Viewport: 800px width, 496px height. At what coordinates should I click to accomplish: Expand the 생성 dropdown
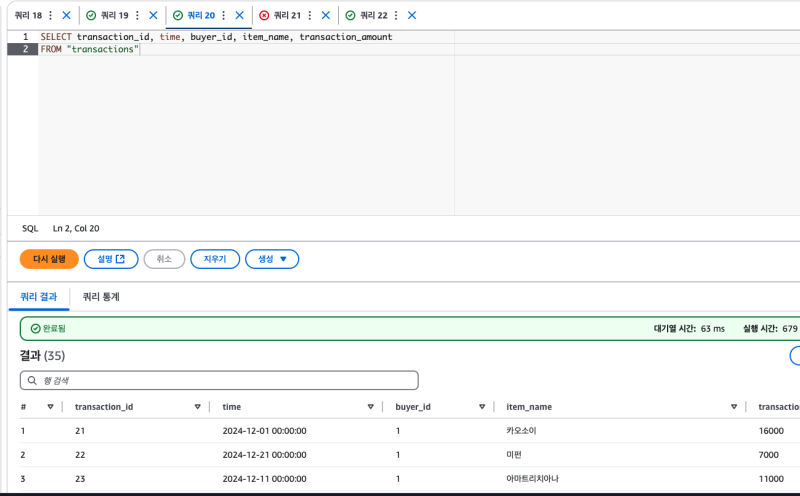coord(272,259)
